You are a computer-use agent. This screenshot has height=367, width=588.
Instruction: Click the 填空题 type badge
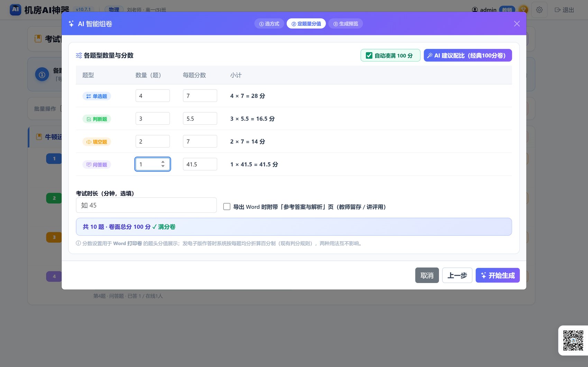tap(97, 142)
